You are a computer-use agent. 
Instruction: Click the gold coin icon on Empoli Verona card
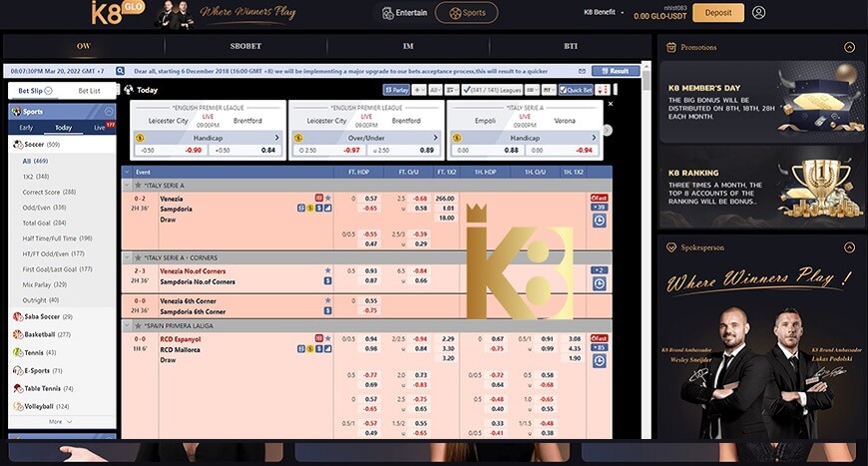[457, 138]
